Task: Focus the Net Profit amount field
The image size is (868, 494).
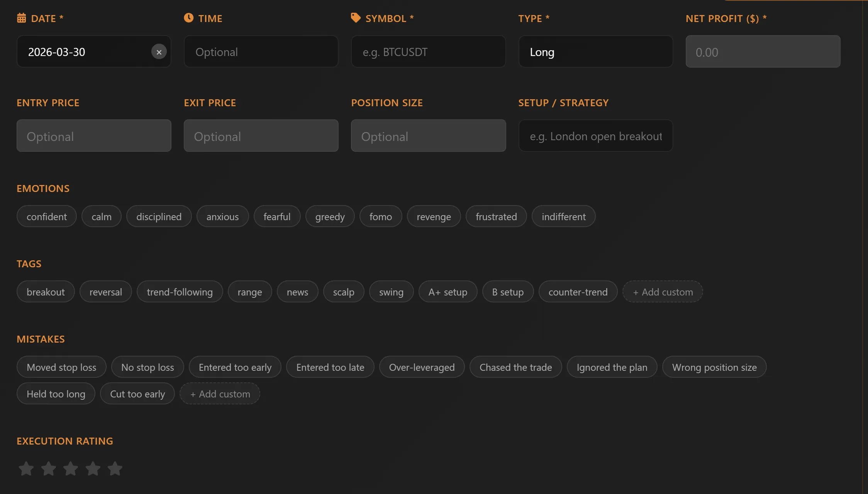Action: tap(763, 52)
